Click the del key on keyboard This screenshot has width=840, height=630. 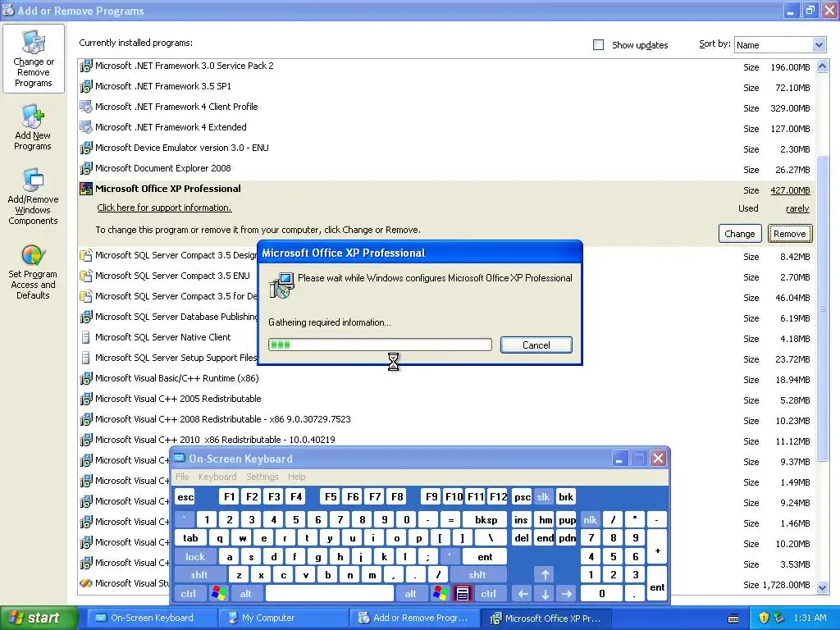(522, 538)
